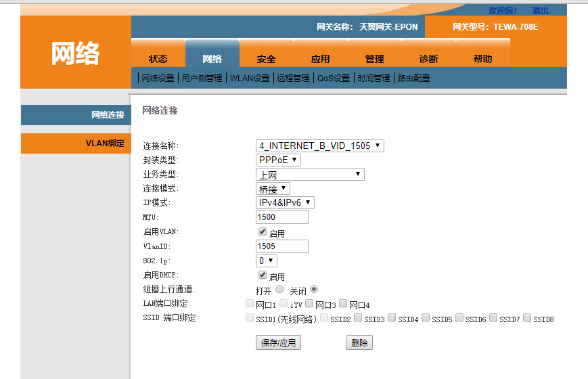Image resolution: width=588 pixels, height=379 pixels.
Task: Open the 状态 status tab
Action: (158, 53)
